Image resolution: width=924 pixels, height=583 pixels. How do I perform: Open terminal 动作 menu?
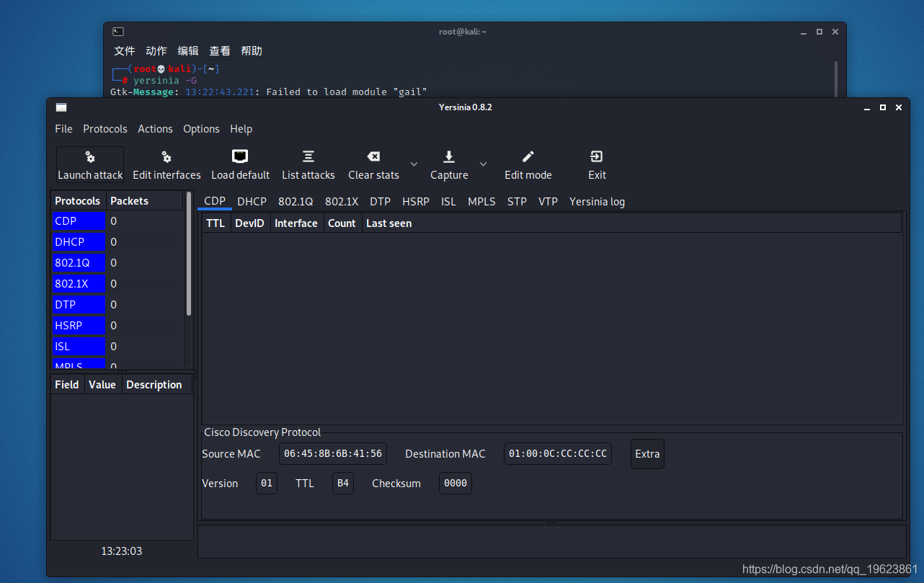pos(156,51)
